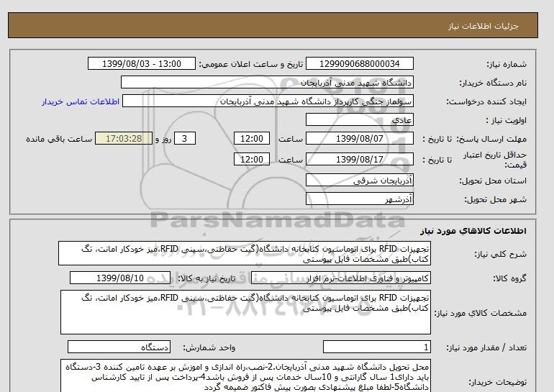Screen dimensions: 554x392
Task: Click the header title جزئیات اطلاعات نیاز
Action: [483, 26]
